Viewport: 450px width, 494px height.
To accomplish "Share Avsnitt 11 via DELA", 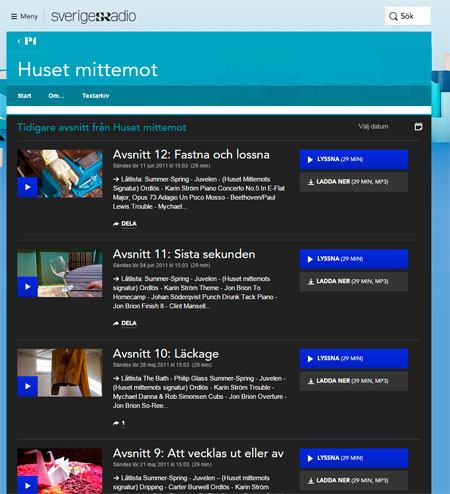I will pyautogui.click(x=125, y=323).
